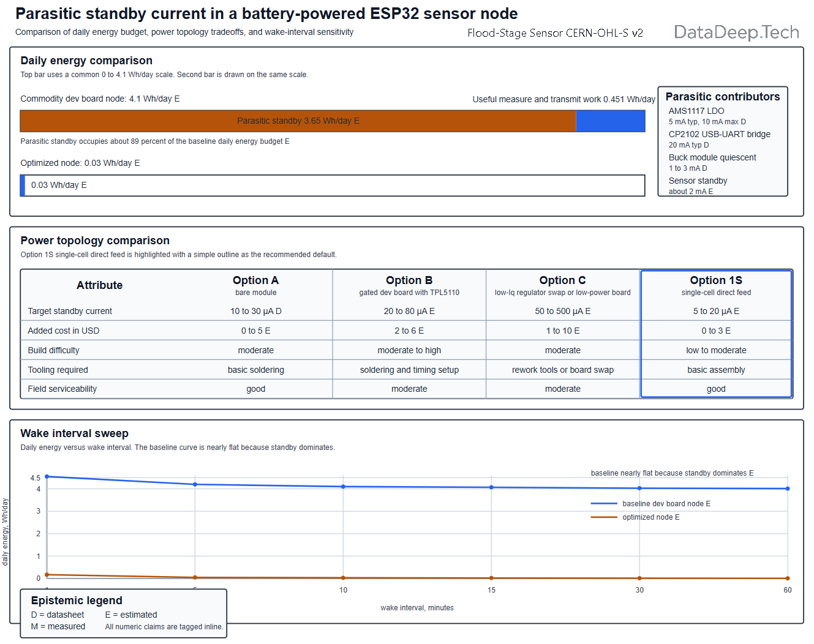
Task: Click the 'Option C' column header
Action: 562,285
